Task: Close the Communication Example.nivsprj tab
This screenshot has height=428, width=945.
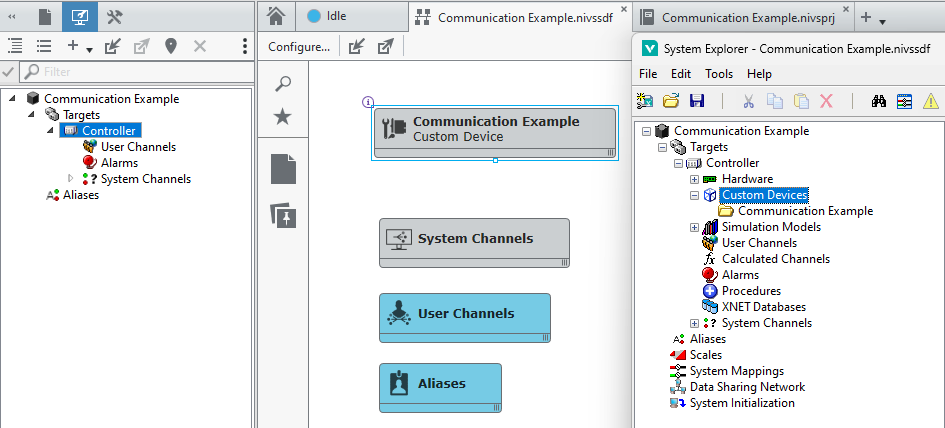Action: coord(846,9)
